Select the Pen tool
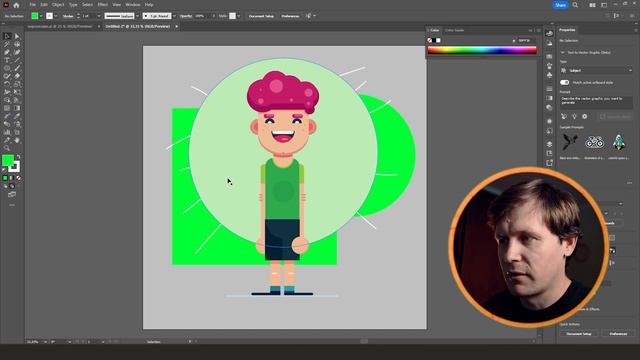 coord(7,52)
